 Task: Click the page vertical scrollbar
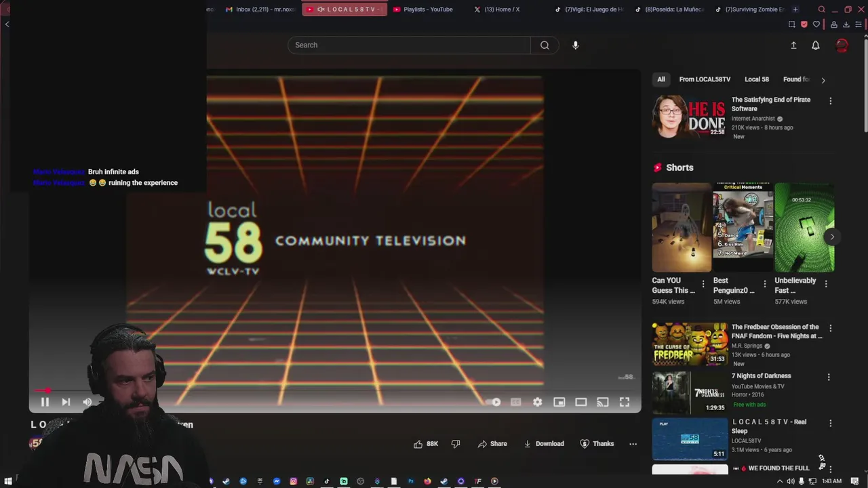pyautogui.click(x=865, y=85)
